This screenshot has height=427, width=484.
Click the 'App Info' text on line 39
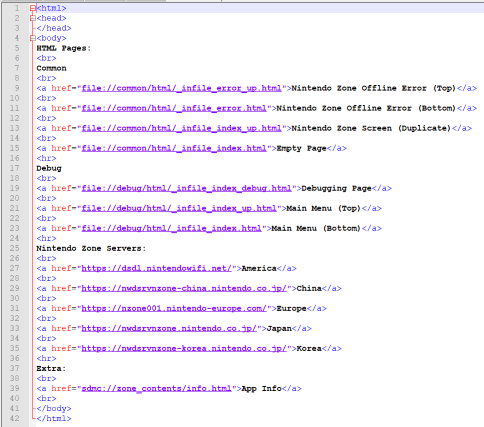[262, 388]
